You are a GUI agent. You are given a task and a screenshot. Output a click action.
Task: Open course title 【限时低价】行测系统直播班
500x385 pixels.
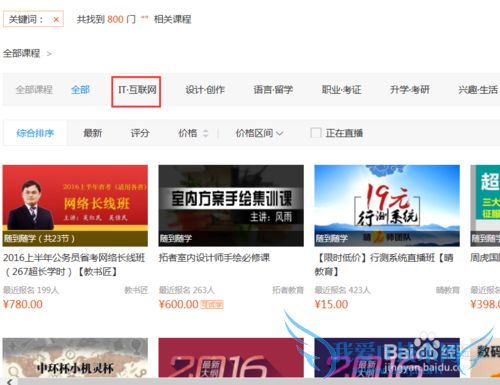point(384,265)
